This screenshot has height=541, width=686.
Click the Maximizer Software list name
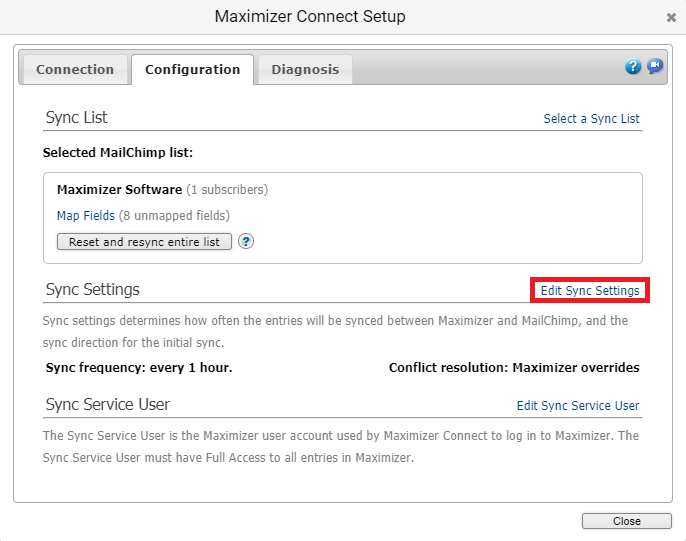coord(119,189)
